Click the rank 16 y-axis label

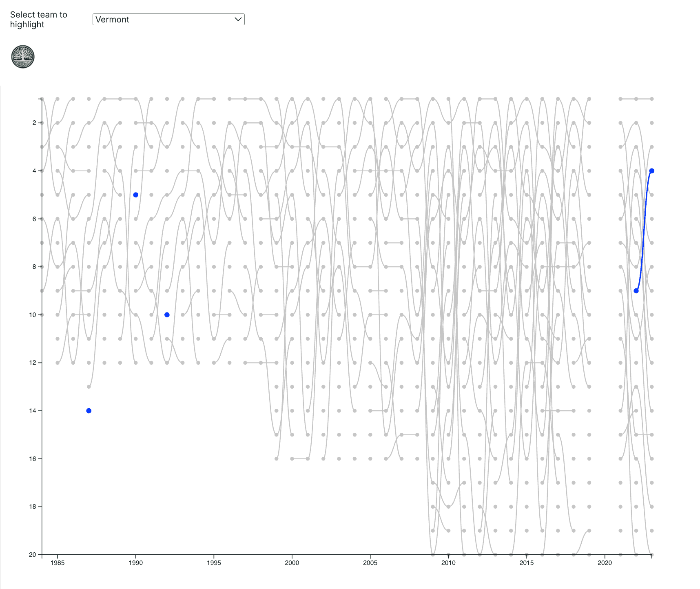33,459
